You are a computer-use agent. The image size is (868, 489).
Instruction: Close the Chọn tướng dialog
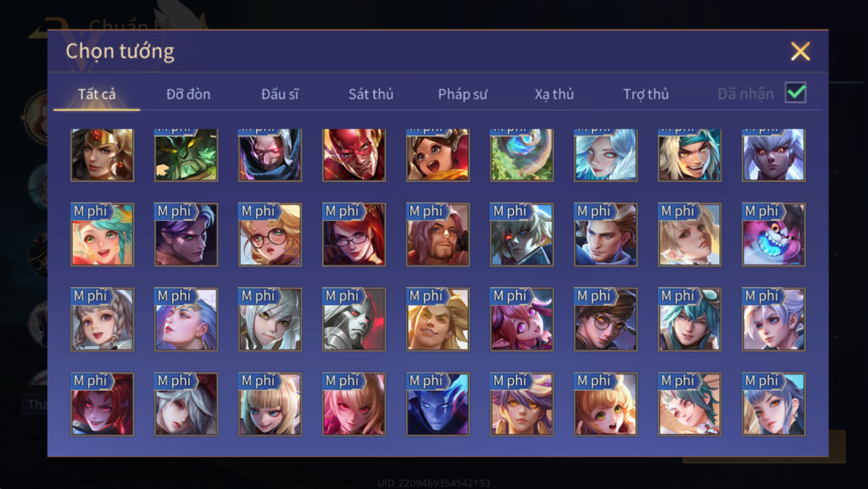pos(801,51)
